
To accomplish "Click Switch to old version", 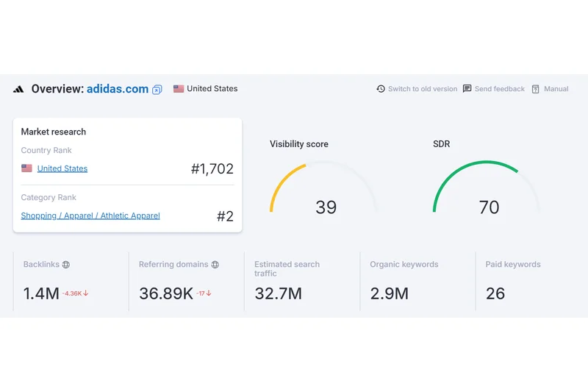I will pyautogui.click(x=423, y=89).
